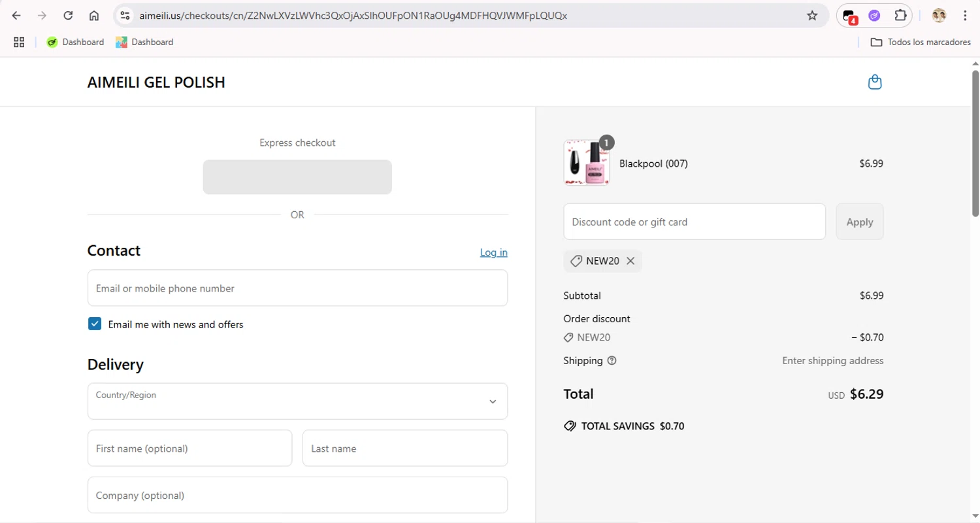980x523 pixels.
Task: Click the Express checkout button placeholder
Action: [297, 177]
